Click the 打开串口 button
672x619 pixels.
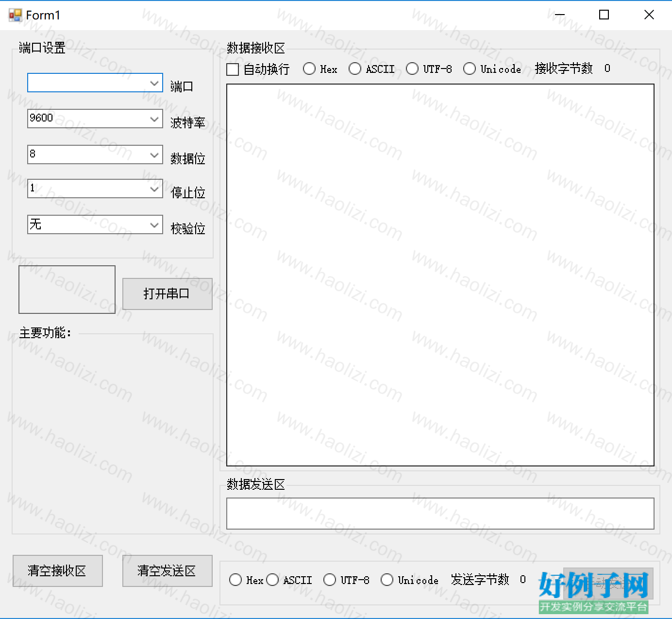tap(168, 294)
